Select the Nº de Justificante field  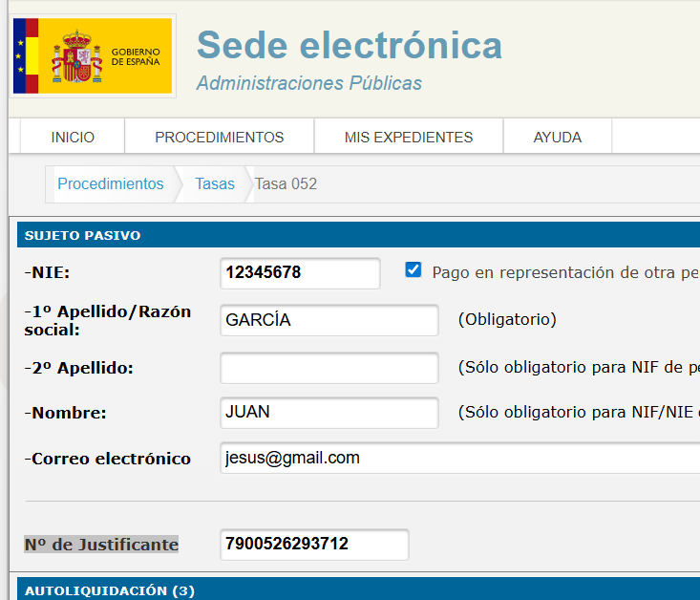click(x=314, y=545)
